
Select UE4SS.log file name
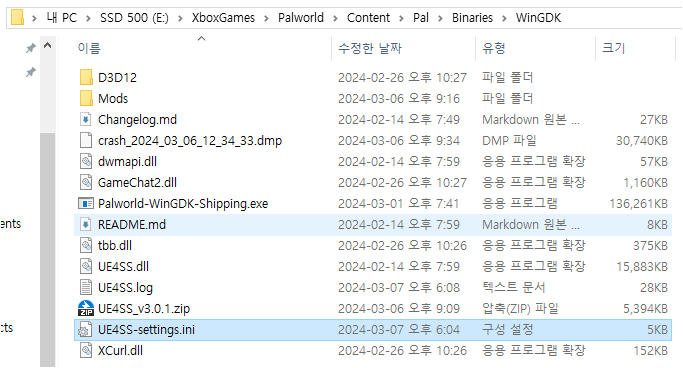click(125, 287)
